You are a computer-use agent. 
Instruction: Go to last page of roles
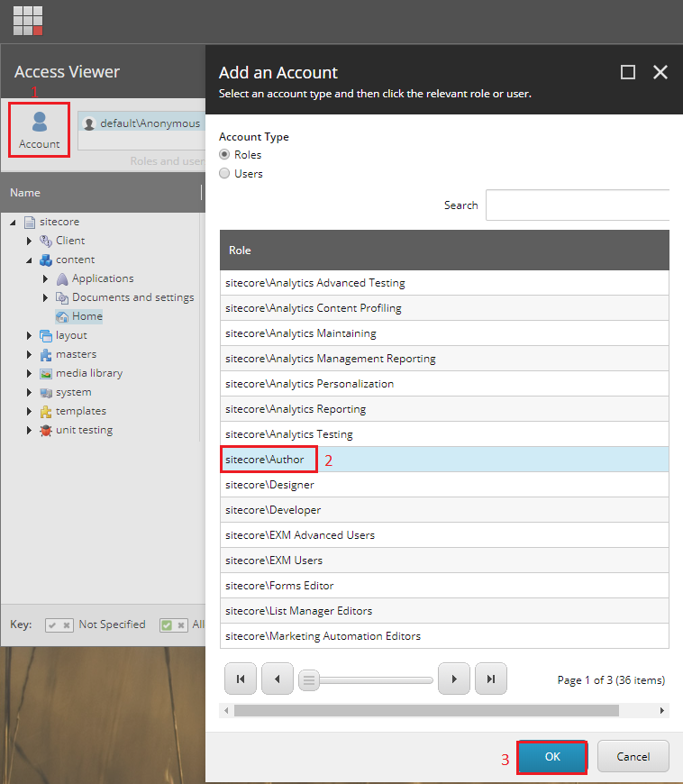[x=491, y=679]
